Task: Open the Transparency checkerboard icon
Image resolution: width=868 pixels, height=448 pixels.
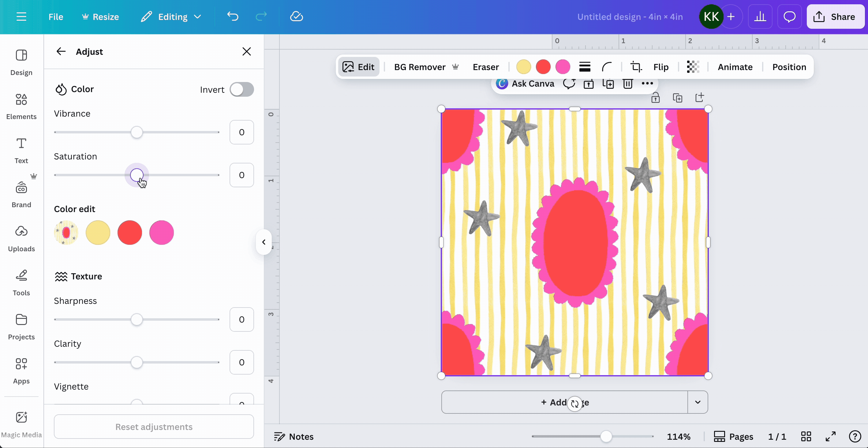Action: tap(693, 67)
